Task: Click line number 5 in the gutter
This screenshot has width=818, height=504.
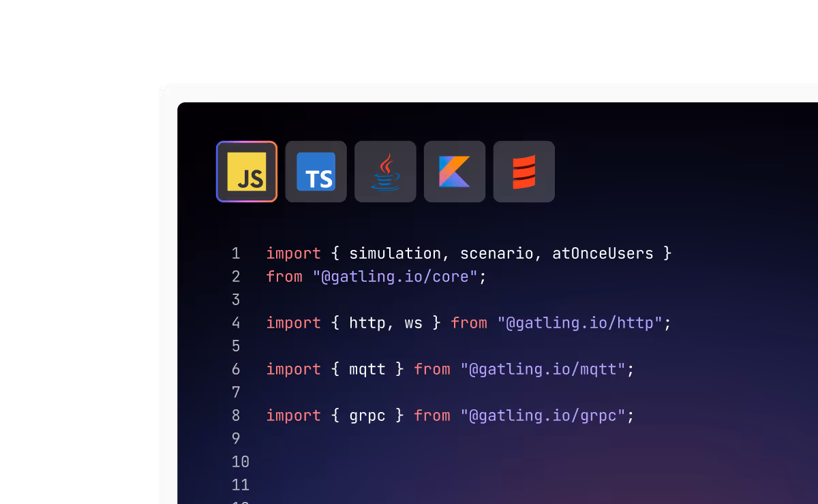Action: (236, 346)
